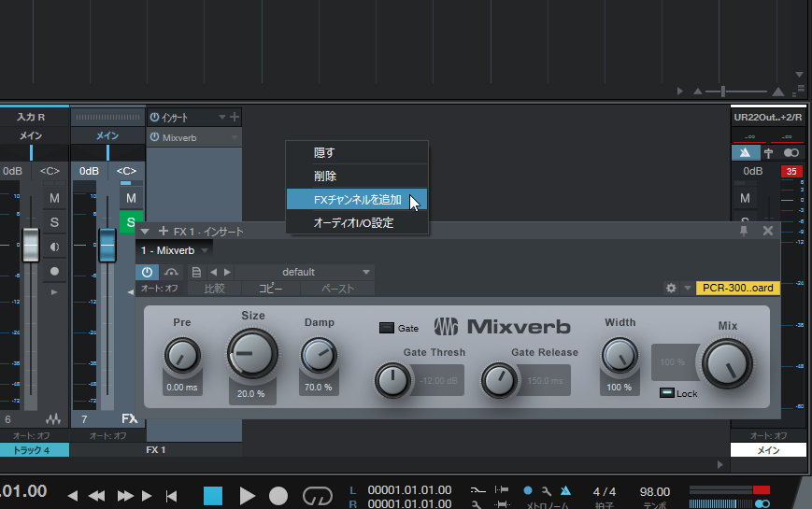Click the FX icon on channel 7
The image size is (812, 509).
pyautogui.click(x=130, y=418)
